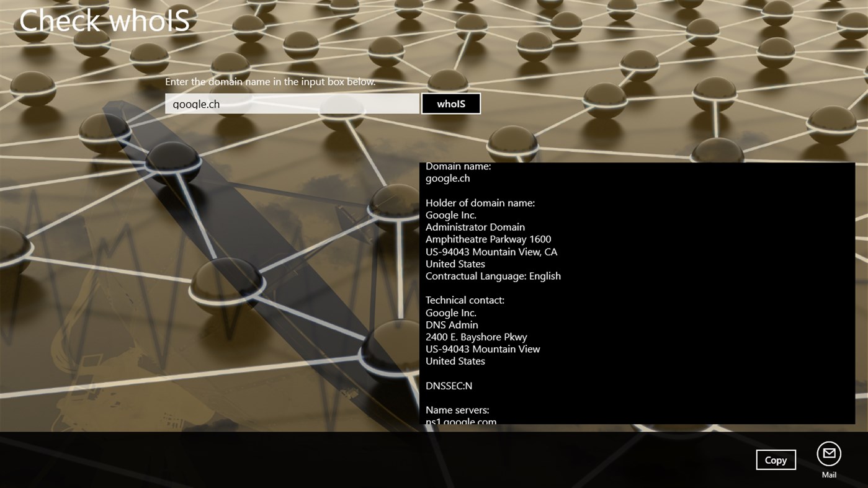Click the Contractual Language: English line
Viewport: 868px width, 488px height.
[493, 275]
